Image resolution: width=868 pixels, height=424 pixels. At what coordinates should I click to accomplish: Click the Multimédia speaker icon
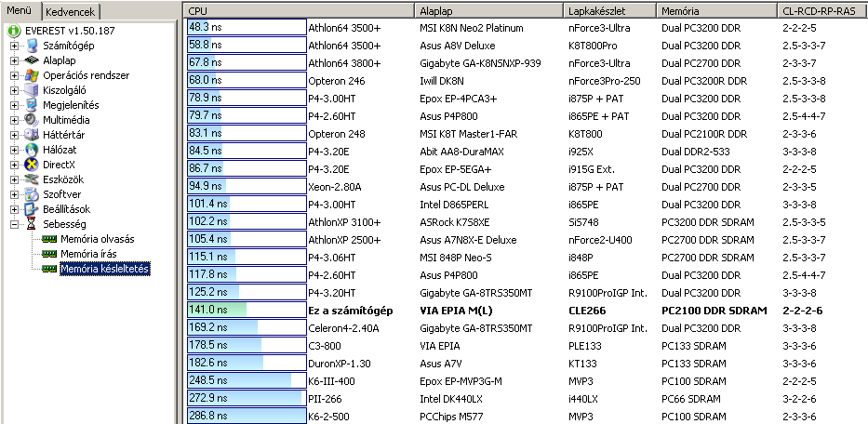[x=32, y=120]
